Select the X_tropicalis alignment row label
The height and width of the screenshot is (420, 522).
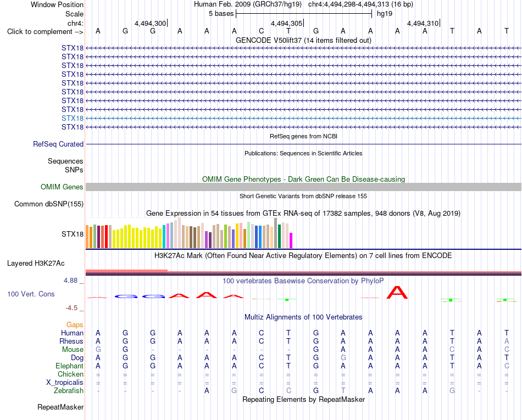(65, 383)
